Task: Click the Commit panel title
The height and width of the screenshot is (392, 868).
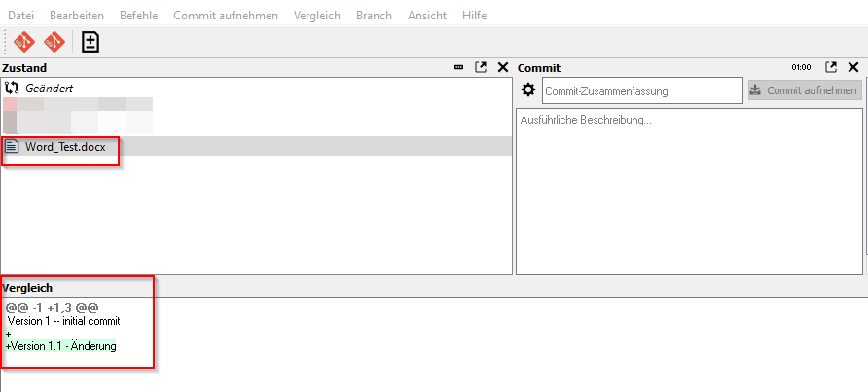Action: pos(539,68)
